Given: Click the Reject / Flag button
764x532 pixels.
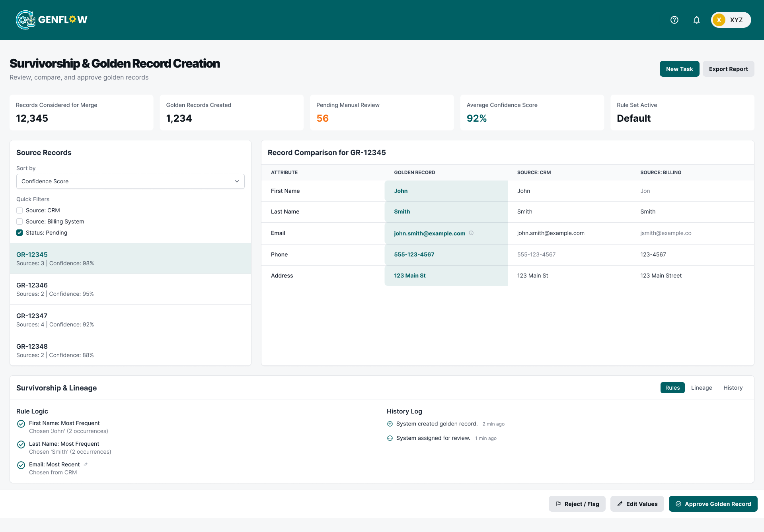Looking at the screenshot, I should tap(577, 504).
